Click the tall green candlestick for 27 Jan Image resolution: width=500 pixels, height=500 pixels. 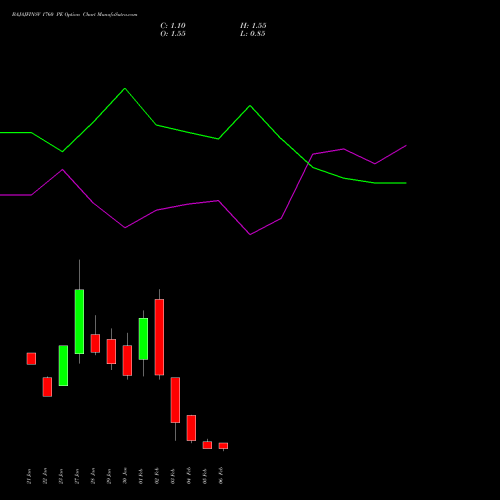[79, 322]
